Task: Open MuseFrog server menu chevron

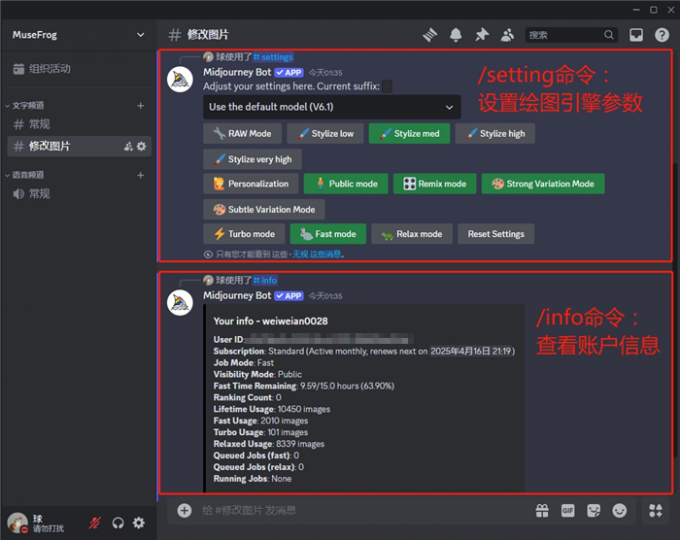Action: point(141,35)
